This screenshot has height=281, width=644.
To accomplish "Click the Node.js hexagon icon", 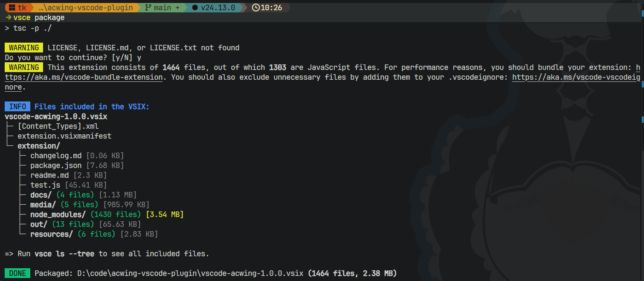I will (195, 8).
